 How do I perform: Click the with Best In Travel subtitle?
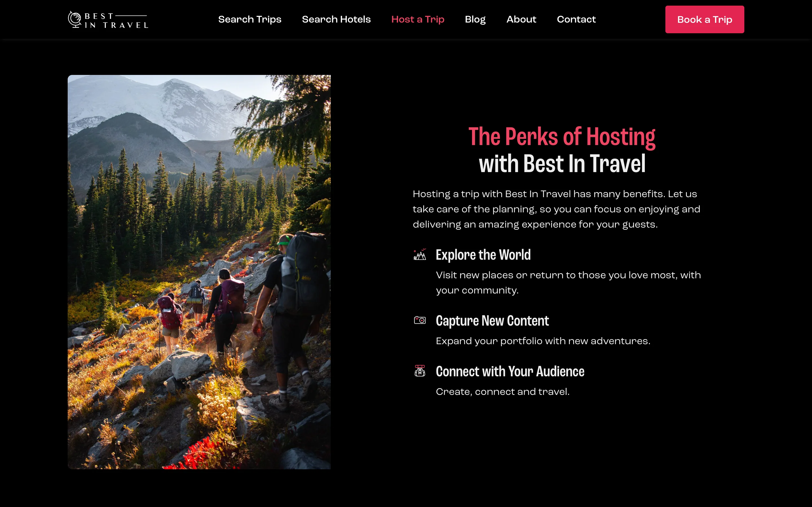562,164
